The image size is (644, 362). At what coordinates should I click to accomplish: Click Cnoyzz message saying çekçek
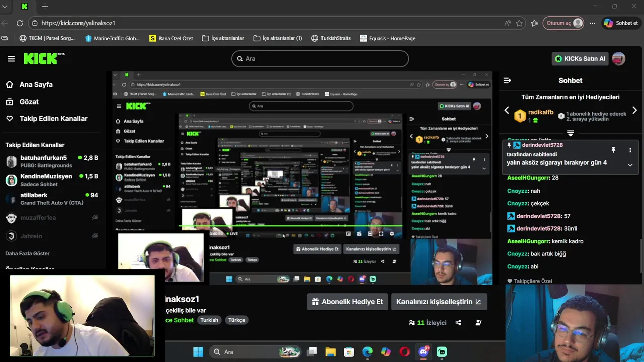528,203
